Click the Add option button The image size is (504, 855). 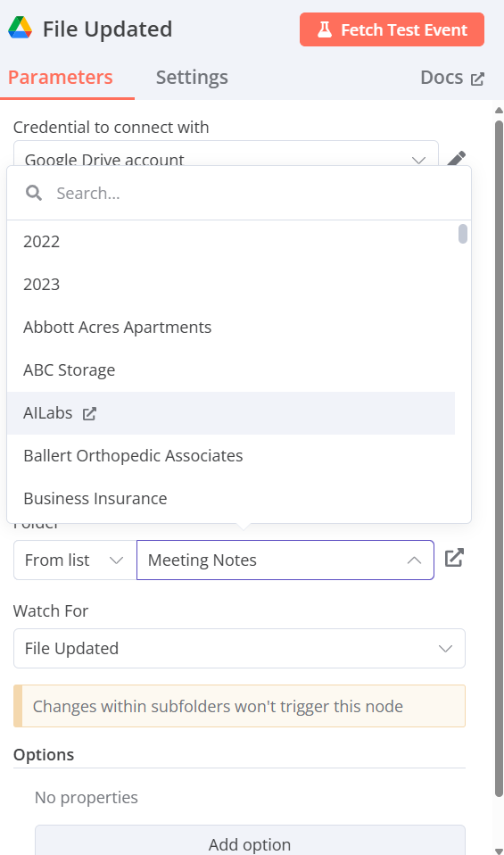tap(250, 843)
